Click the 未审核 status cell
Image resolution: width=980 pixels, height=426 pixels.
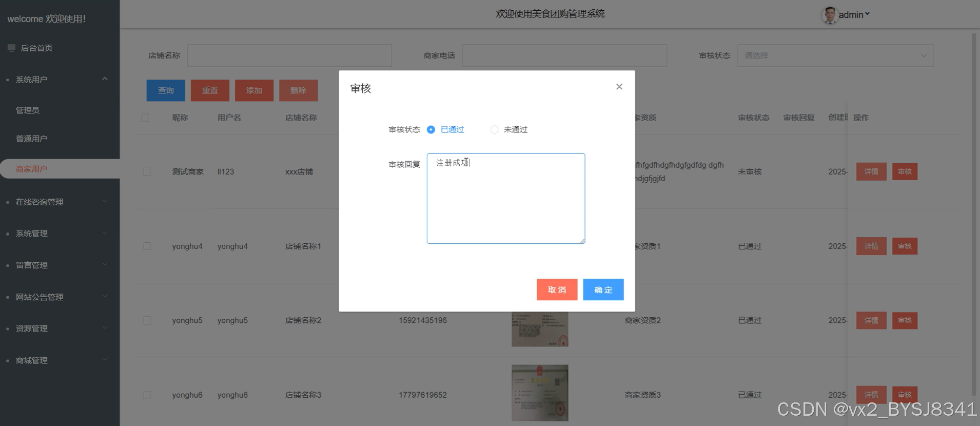coord(750,171)
